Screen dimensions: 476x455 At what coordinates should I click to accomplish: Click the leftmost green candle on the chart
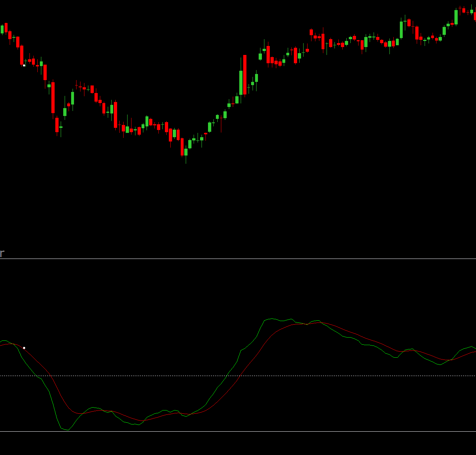2,29
